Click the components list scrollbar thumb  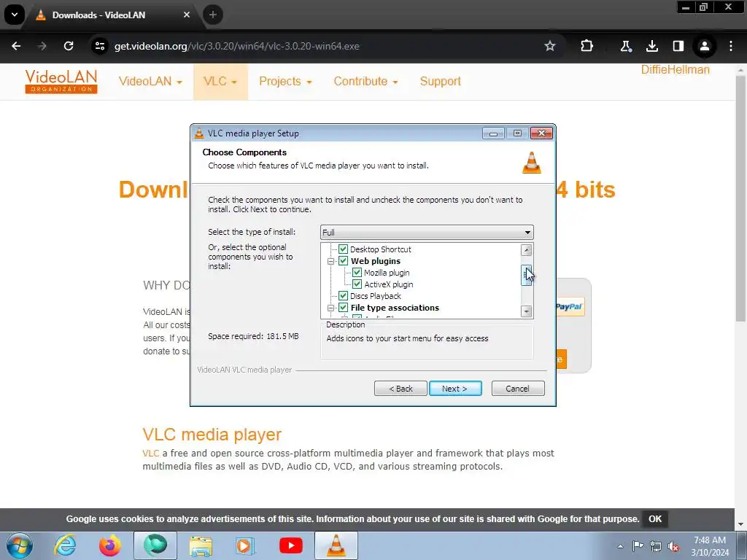(527, 275)
